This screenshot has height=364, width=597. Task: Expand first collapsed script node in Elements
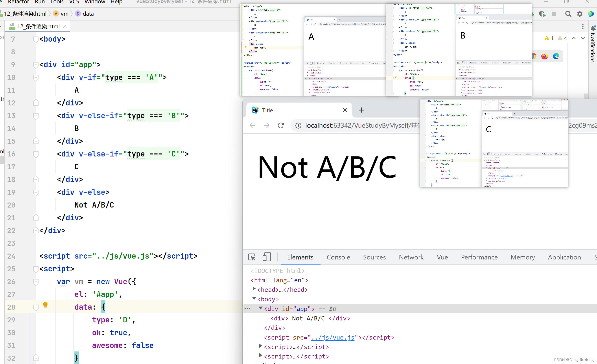click(x=261, y=346)
